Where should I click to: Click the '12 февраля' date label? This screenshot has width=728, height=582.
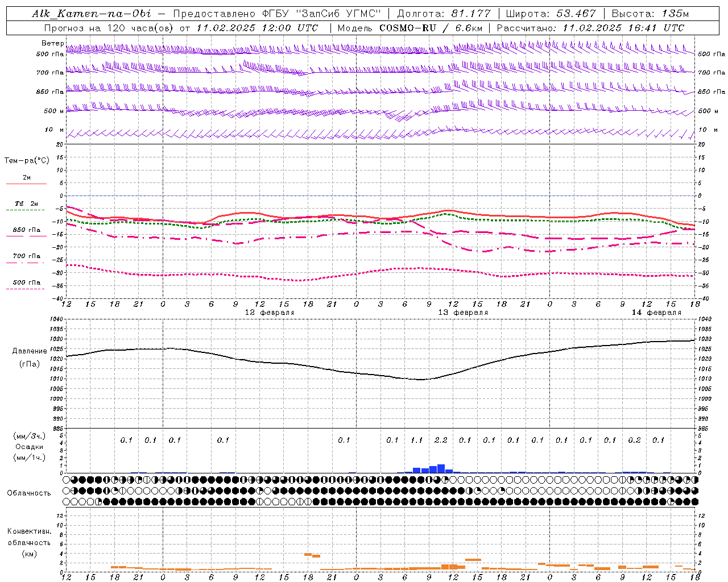[270, 313]
